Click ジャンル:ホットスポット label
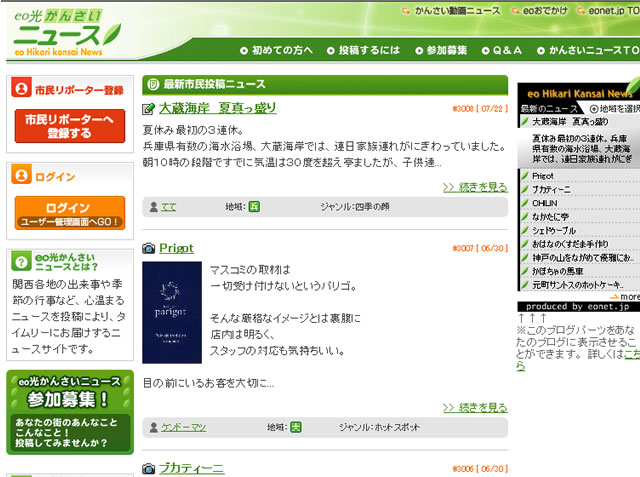The width and height of the screenshot is (640, 477). pos(379,427)
